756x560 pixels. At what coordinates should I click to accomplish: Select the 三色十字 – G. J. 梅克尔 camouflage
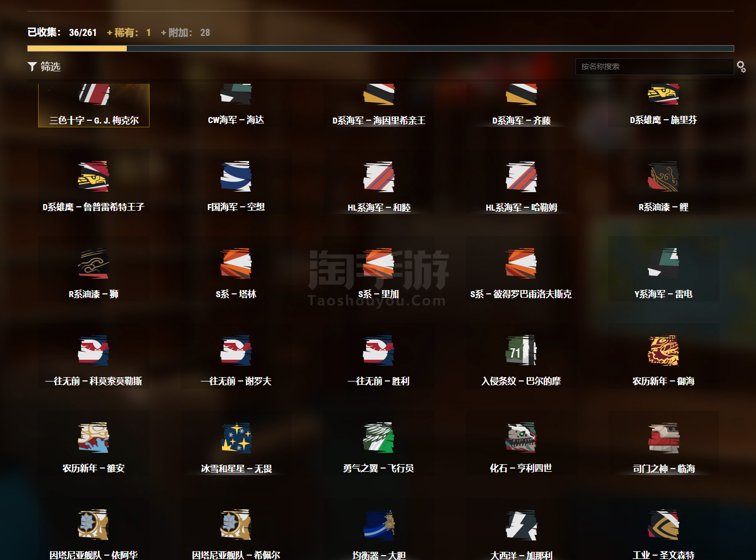click(x=94, y=106)
